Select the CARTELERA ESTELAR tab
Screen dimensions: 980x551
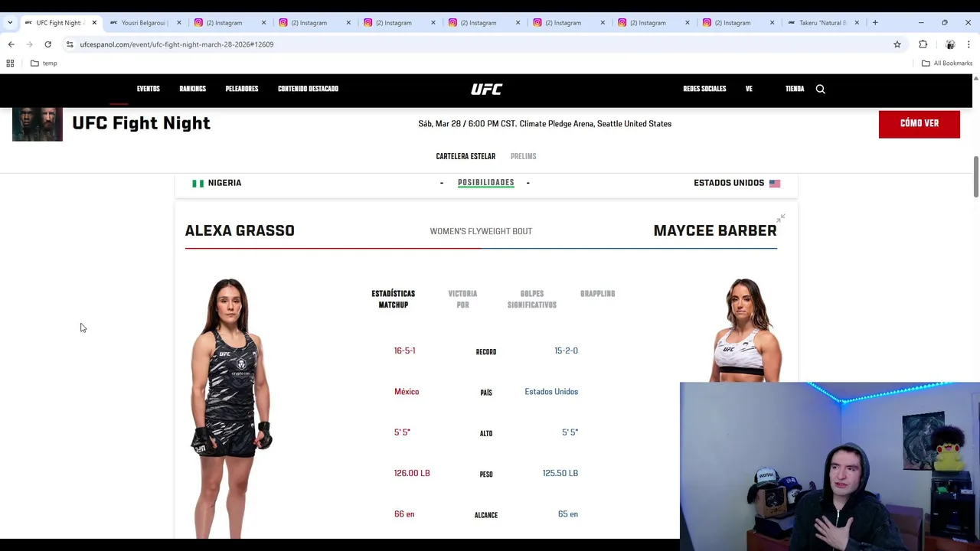(x=465, y=156)
